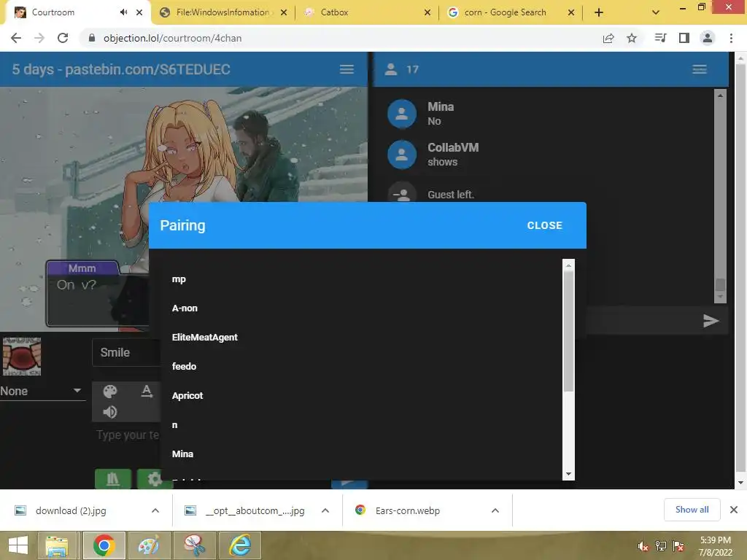Click the pairing list scroll down arrow
The image size is (747, 560).
click(x=568, y=474)
